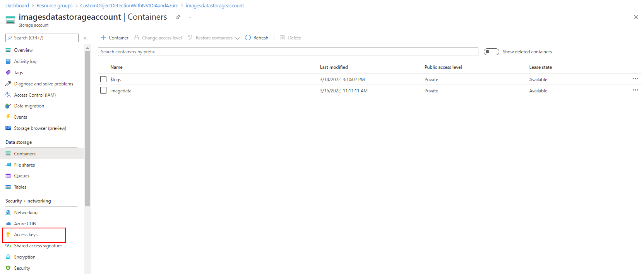Go to Resource groups breadcrumb link
Screen dimensions: 644x274
pos(55,6)
